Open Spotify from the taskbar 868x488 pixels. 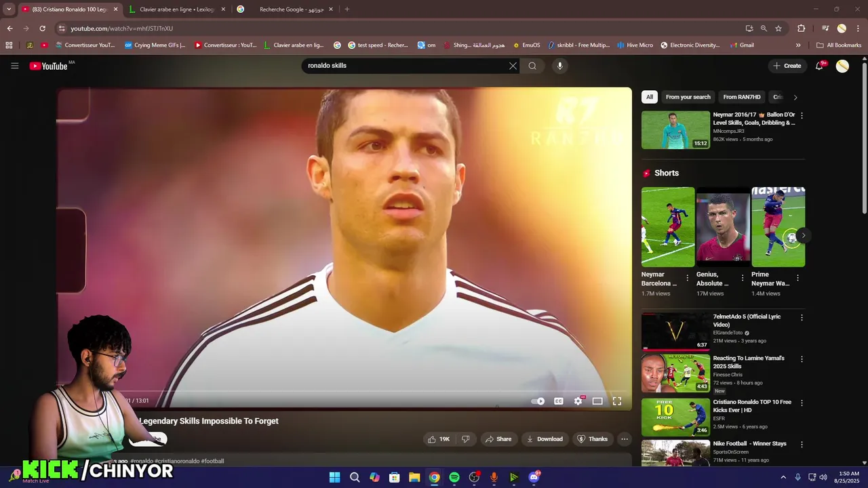coord(454,477)
